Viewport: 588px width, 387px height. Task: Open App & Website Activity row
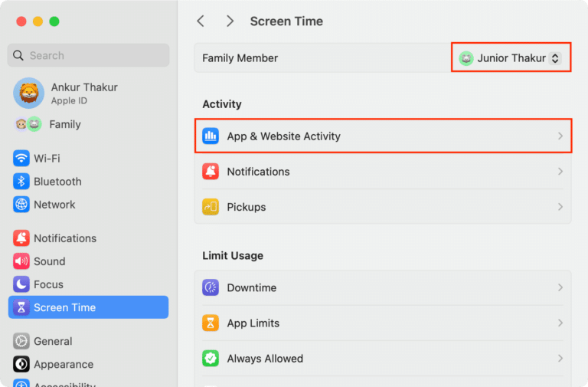[x=383, y=136]
